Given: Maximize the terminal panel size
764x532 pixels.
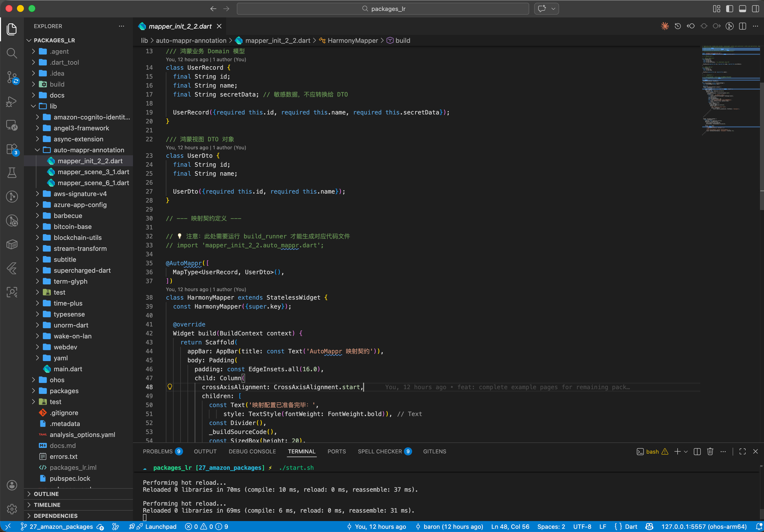Looking at the screenshot, I should [742, 451].
